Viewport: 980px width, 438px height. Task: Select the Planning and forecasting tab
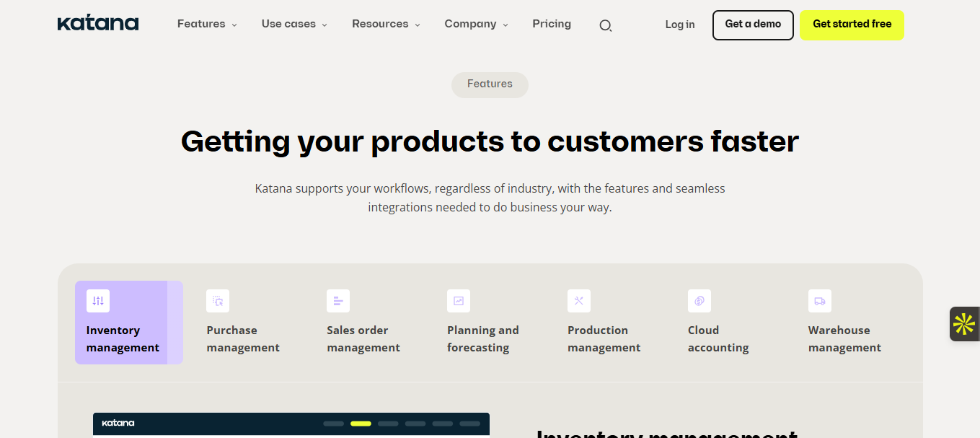[490, 323]
